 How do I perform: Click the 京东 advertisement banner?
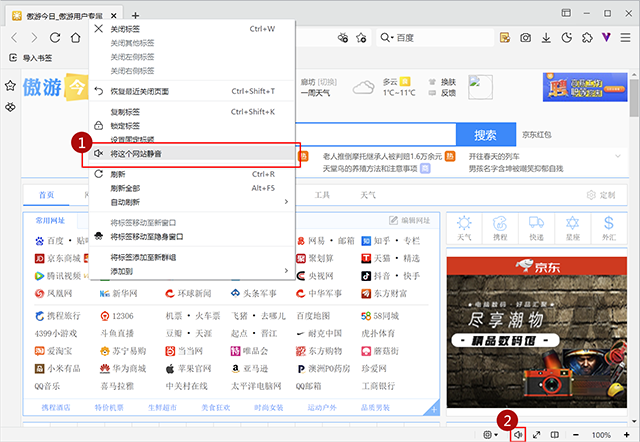pos(537,332)
